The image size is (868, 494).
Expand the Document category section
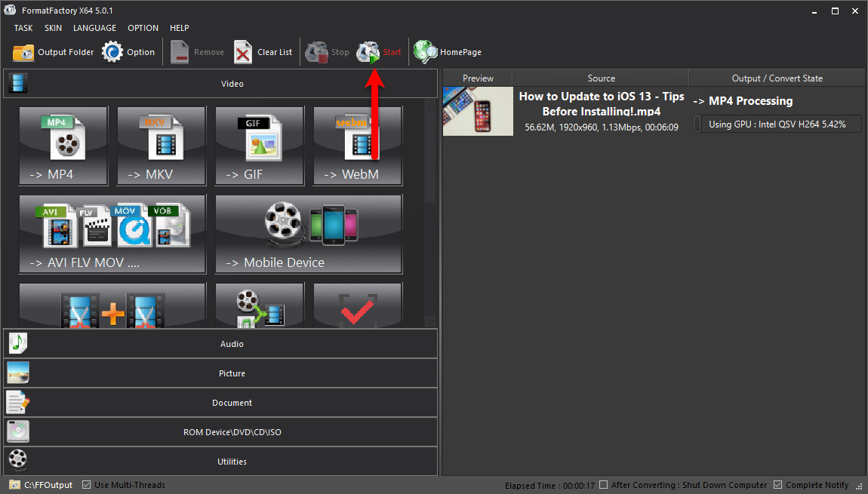tap(220, 403)
